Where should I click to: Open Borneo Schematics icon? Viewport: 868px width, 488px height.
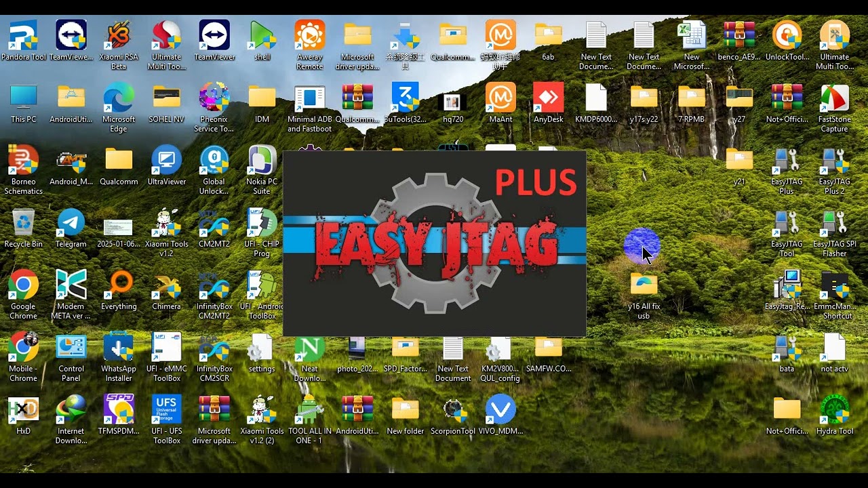pos(23,170)
